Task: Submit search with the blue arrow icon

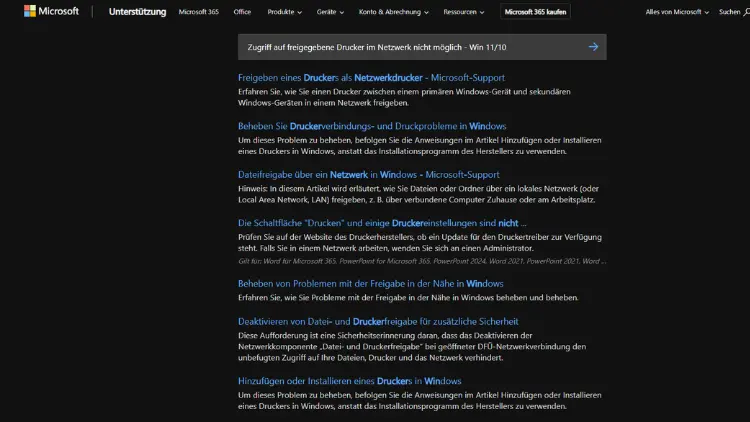Action: [x=593, y=47]
